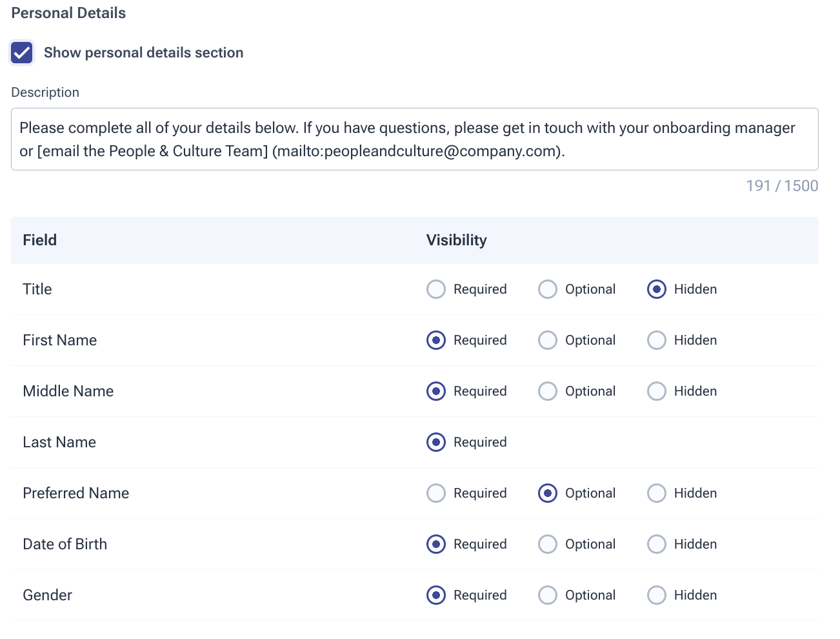
Task: Uncheck Show personal details section checkbox
Action: point(22,53)
